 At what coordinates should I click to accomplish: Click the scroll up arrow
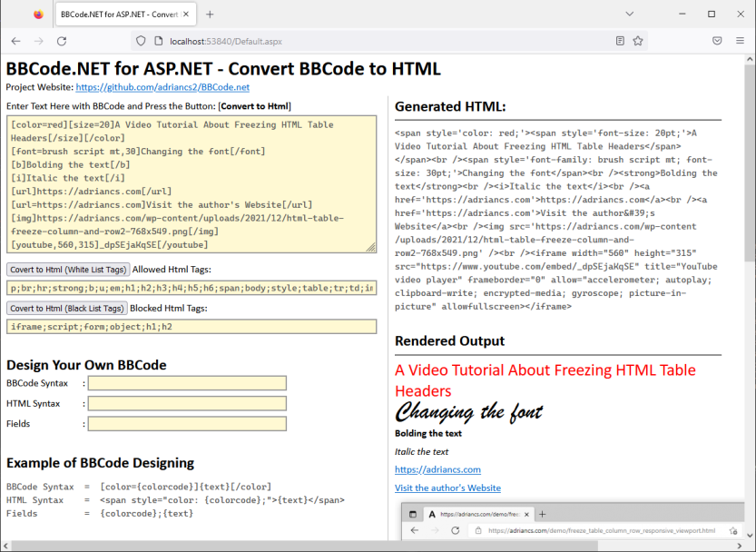coord(750,59)
